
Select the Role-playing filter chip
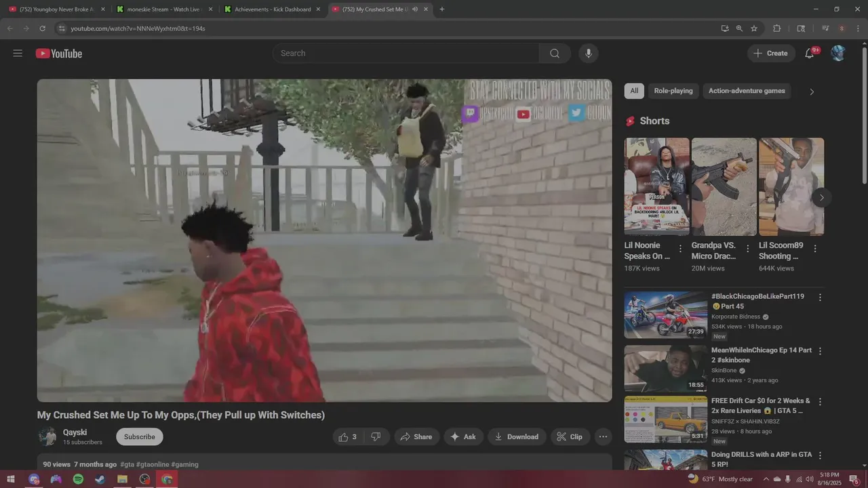673,91
